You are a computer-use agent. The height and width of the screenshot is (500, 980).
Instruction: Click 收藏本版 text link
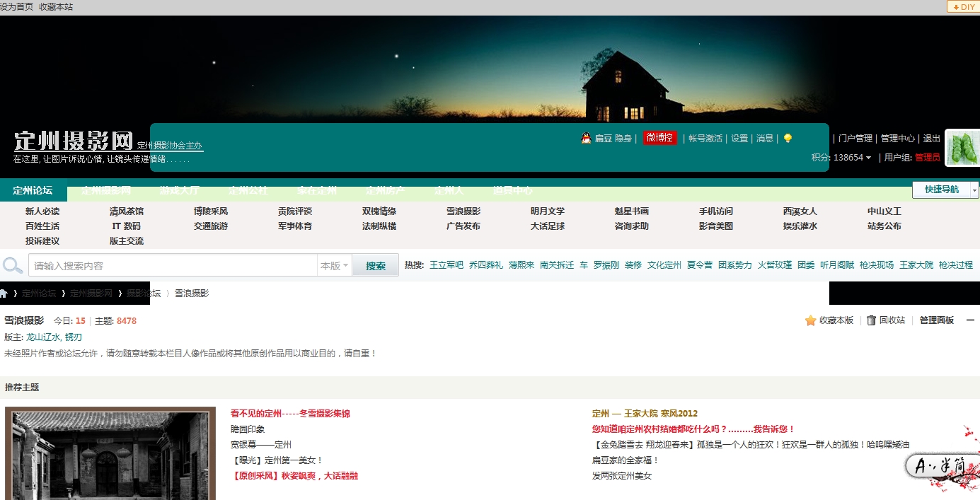[836, 320]
